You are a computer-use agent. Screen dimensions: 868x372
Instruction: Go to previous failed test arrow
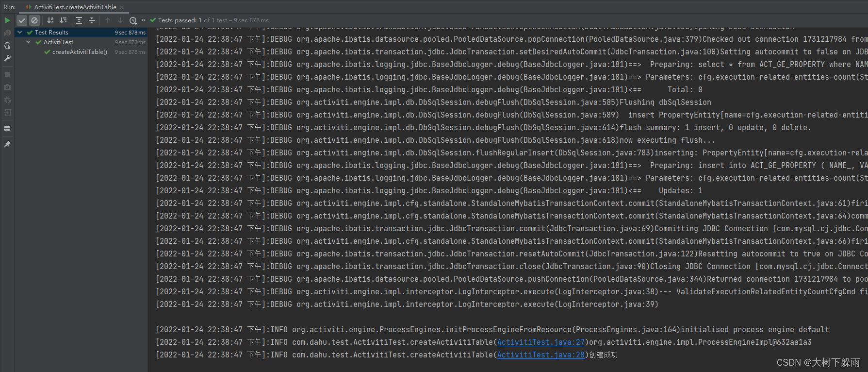click(x=108, y=20)
